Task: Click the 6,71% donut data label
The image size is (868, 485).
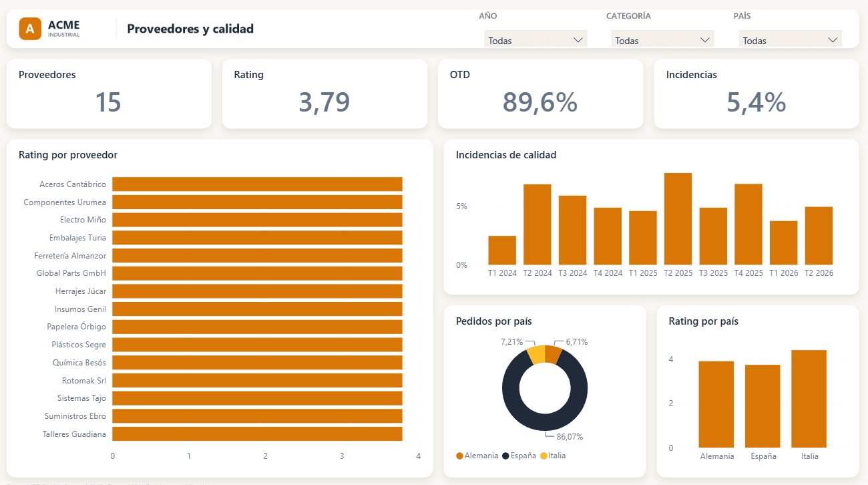Action: [576, 342]
